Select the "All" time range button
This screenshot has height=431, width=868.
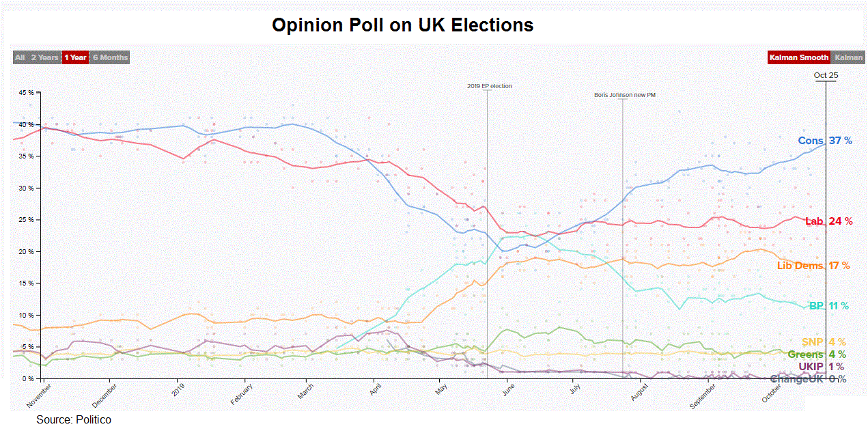click(x=20, y=57)
